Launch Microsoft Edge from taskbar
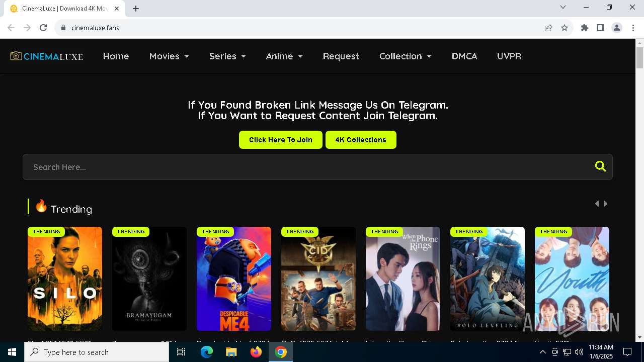 coord(207,352)
